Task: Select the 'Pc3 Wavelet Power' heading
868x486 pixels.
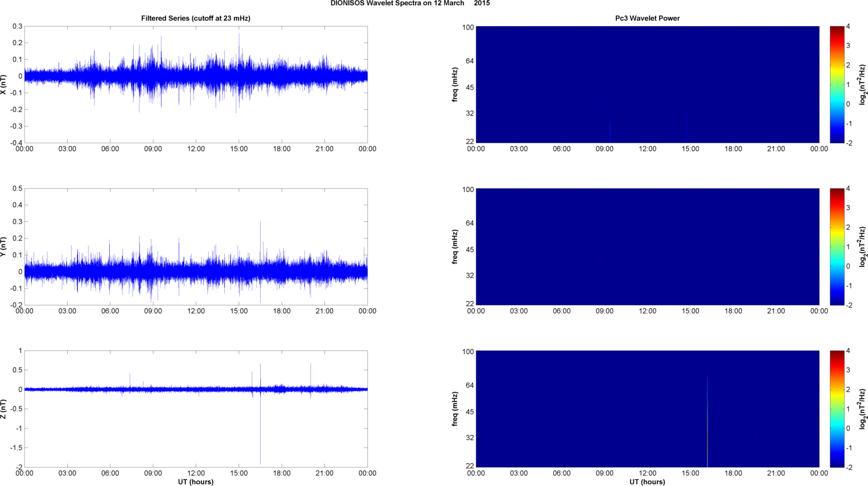Action: (647, 18)
